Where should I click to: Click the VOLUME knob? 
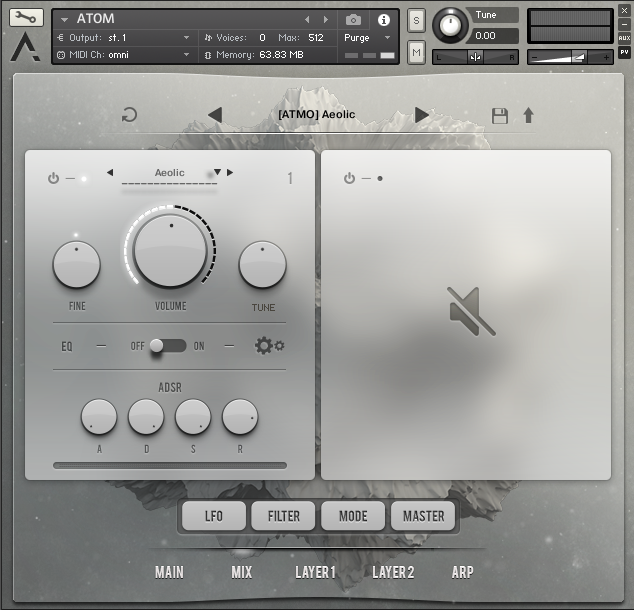170,251
